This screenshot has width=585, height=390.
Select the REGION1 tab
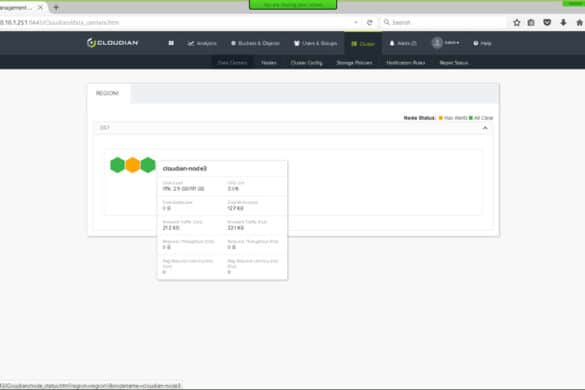pyautogui.click(x=107, y=93)
